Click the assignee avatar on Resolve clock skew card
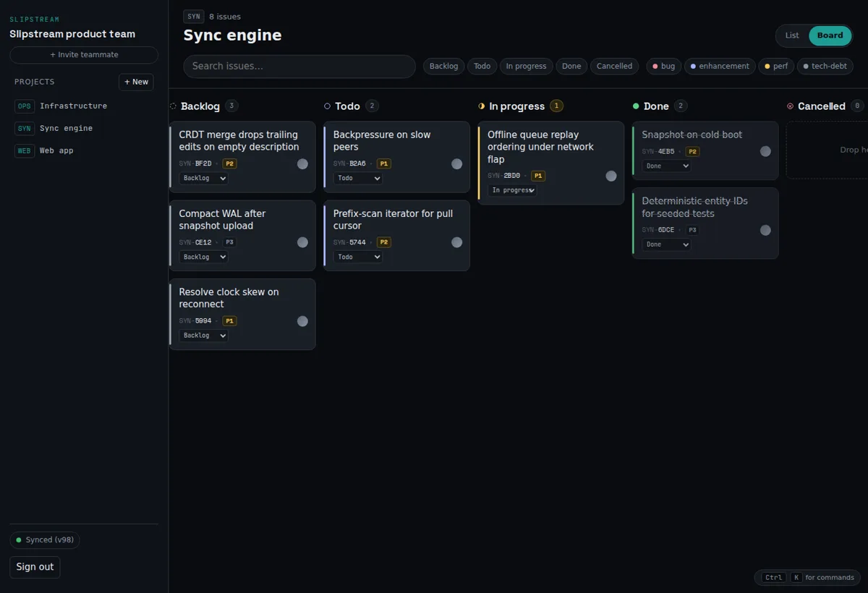 click(302, 321)
